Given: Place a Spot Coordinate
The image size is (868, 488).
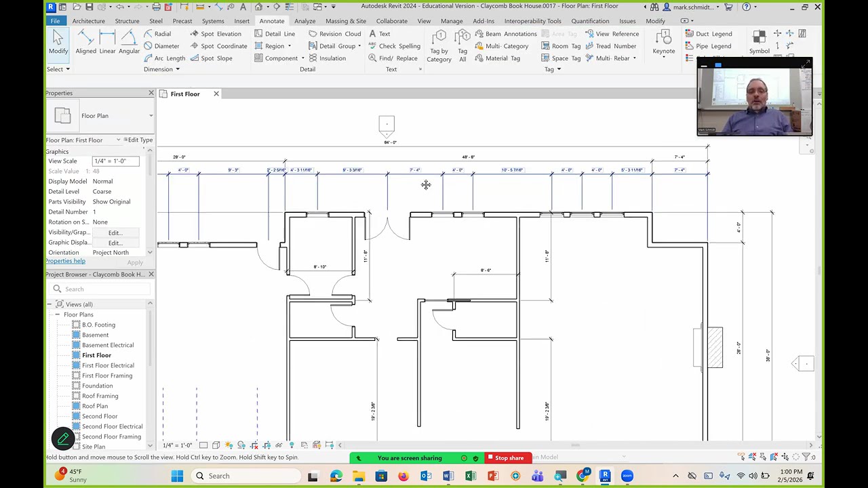Looking at the screenshot, I should [x=218, y=46].
